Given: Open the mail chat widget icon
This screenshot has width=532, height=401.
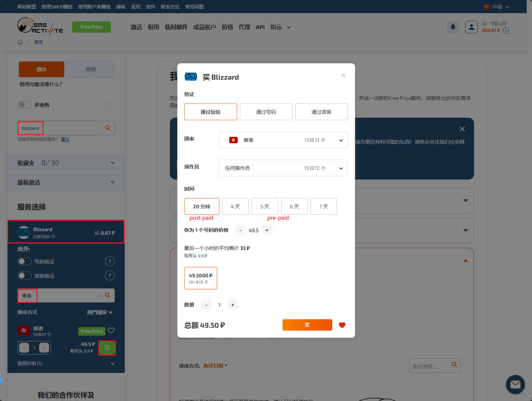Looking at the screenshot, I should (x=515, y=384).
